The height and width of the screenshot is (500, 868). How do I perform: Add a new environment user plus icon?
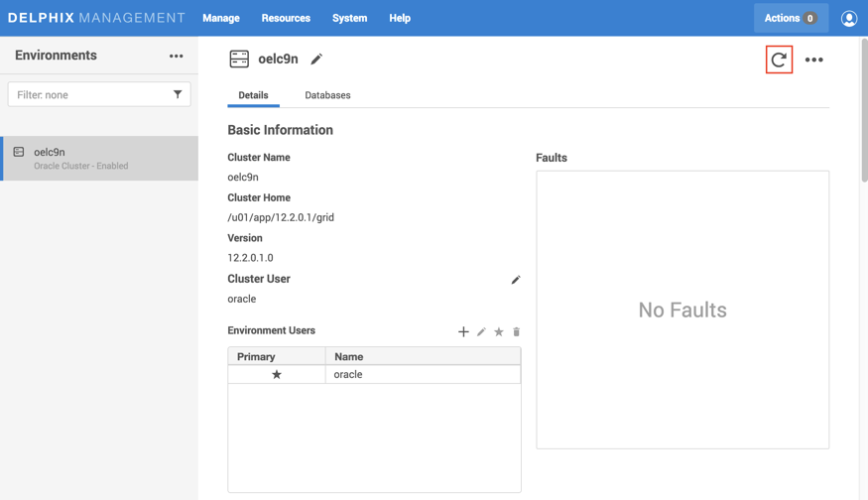pyautogui.click(x=463, y=331)
